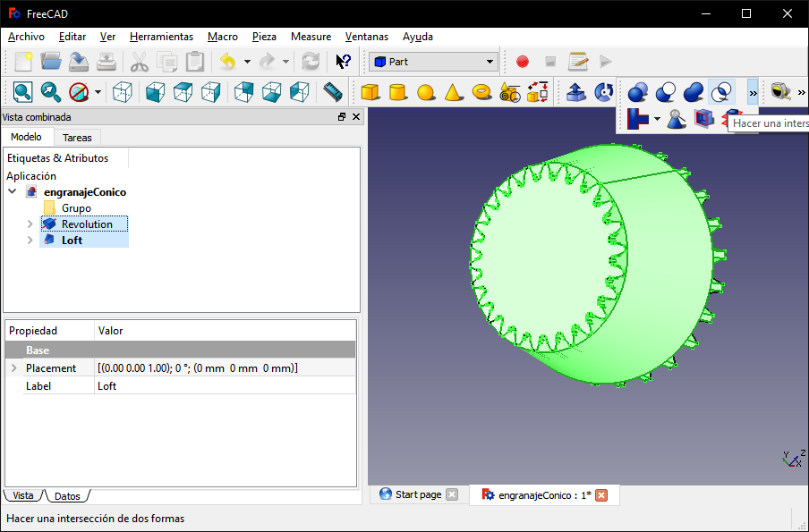Expand the Placement property row
The height and width of the screenshot is (532, 809).
pyautogui.click(x=14, y=368)
